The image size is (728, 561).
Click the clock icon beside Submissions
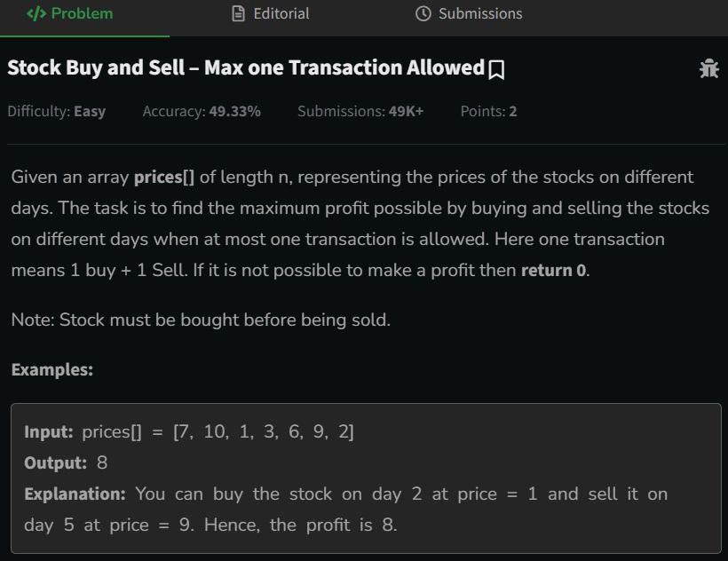point(423,13)
